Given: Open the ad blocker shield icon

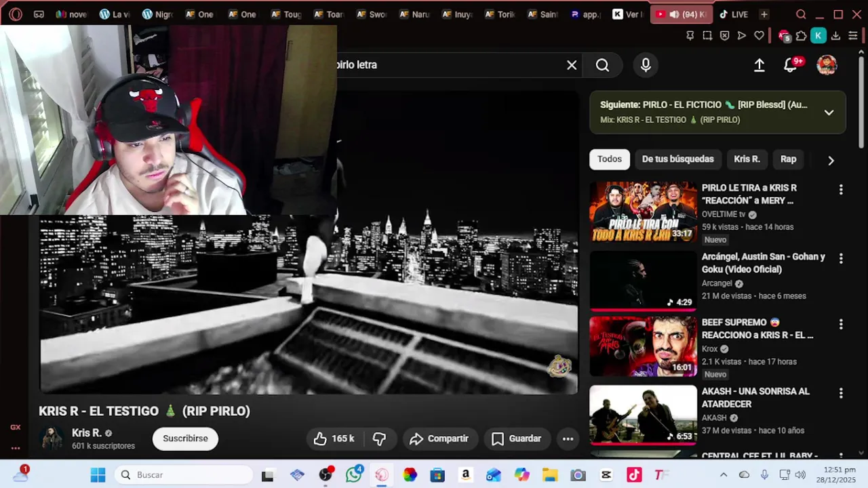Looking at the screenshot, I should (724, 36).
